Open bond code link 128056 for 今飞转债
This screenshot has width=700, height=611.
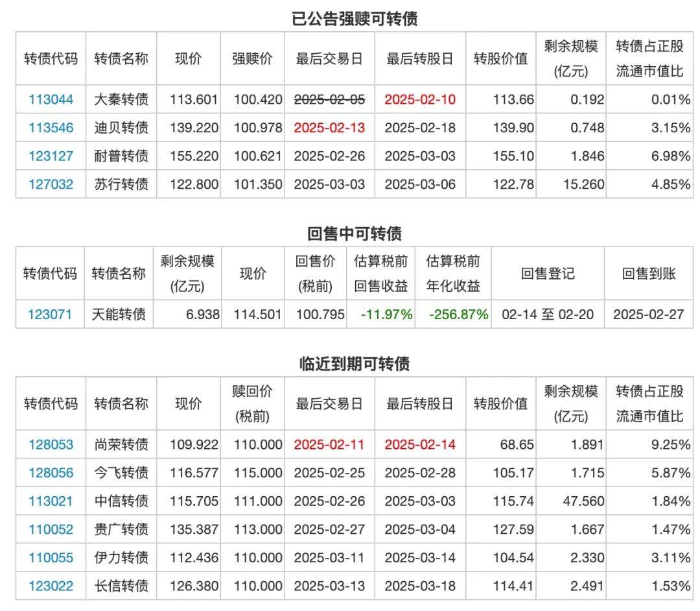click(x=50, y=473)
